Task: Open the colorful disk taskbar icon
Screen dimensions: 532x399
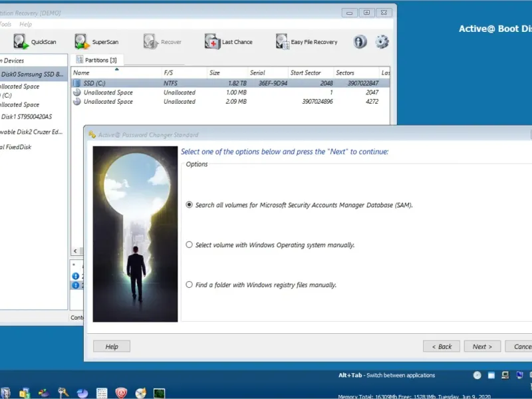Action: (44, 393)
